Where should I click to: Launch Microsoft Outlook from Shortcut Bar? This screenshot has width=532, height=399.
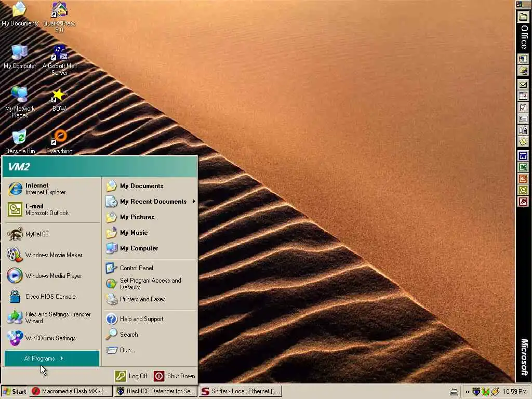click(x=523, y=190)
